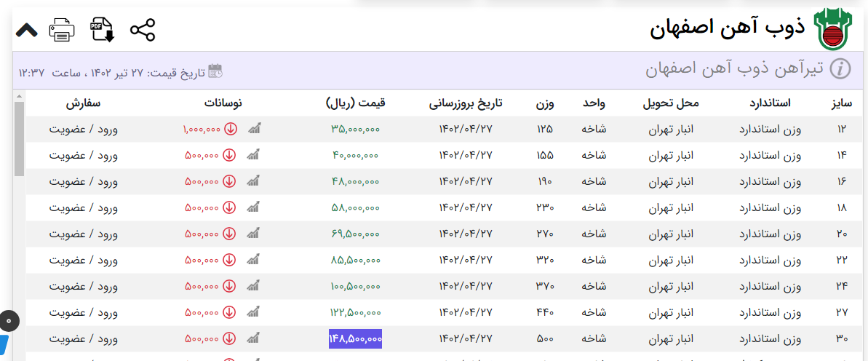Screen dimensions: 868x361
Task: Click the calendar icon next to تاریخ قیمت
Action: point(215,71)
